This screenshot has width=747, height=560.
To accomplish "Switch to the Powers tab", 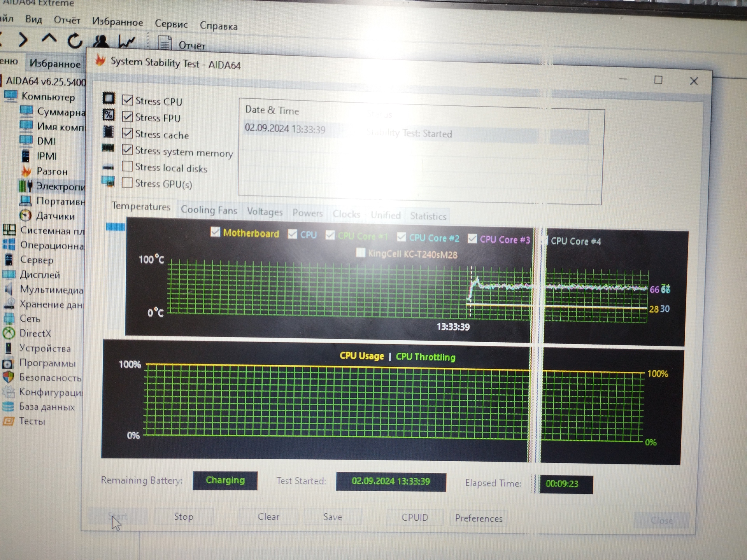I will pyautogui.click(x=307, y=213).
